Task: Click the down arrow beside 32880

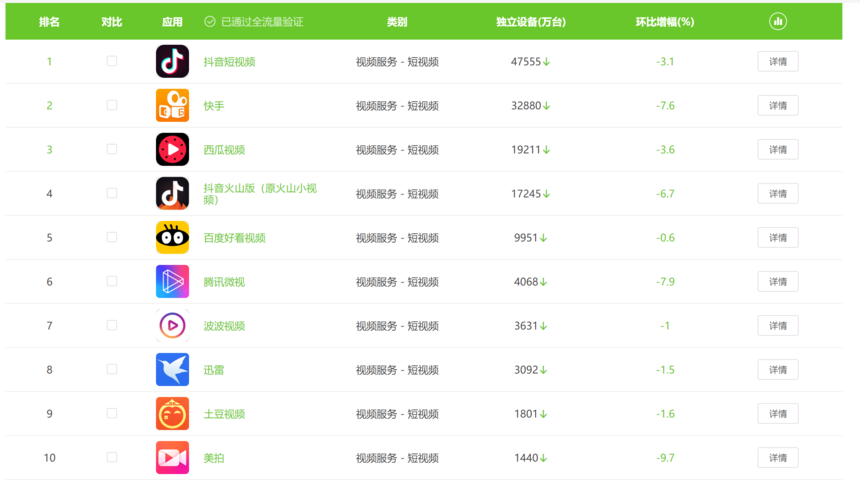Action: [x=546, y=106]
